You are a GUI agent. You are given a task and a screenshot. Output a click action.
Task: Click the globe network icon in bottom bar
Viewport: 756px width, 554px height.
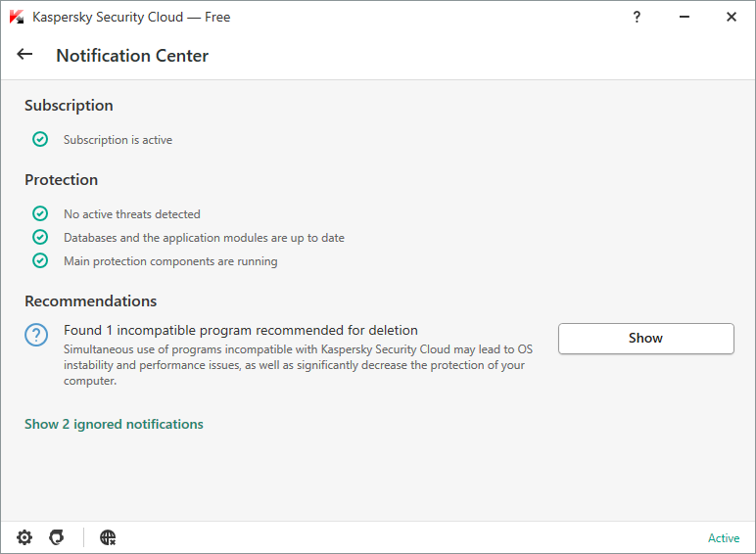tap(108, 537)
